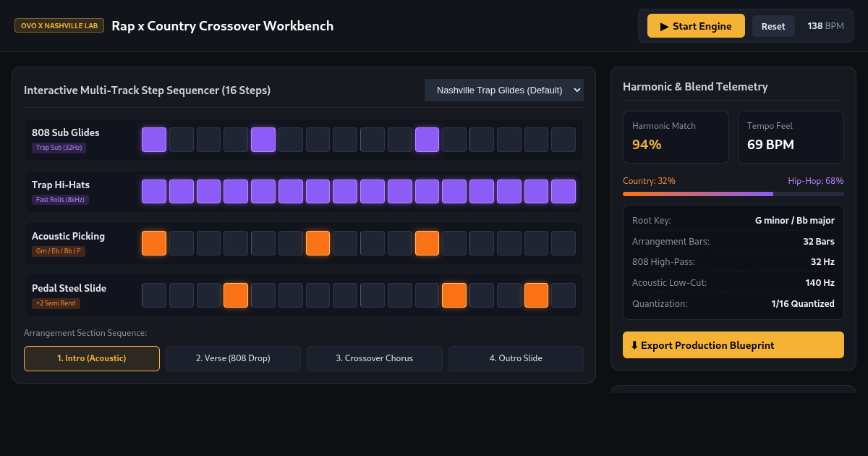Enable step 8 of 808 Sub Glides
Viewport: 868px width, 456px height.
tap(345, 140)
